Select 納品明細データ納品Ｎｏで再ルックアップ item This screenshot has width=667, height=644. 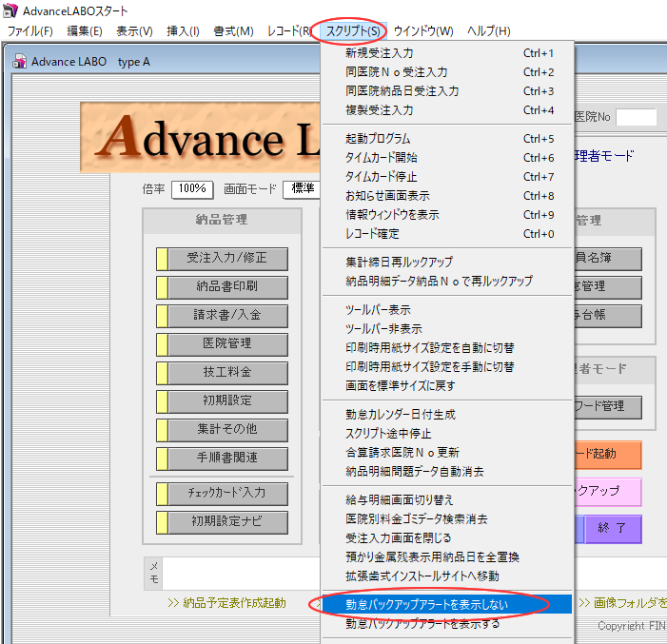[x=446, y=282]
